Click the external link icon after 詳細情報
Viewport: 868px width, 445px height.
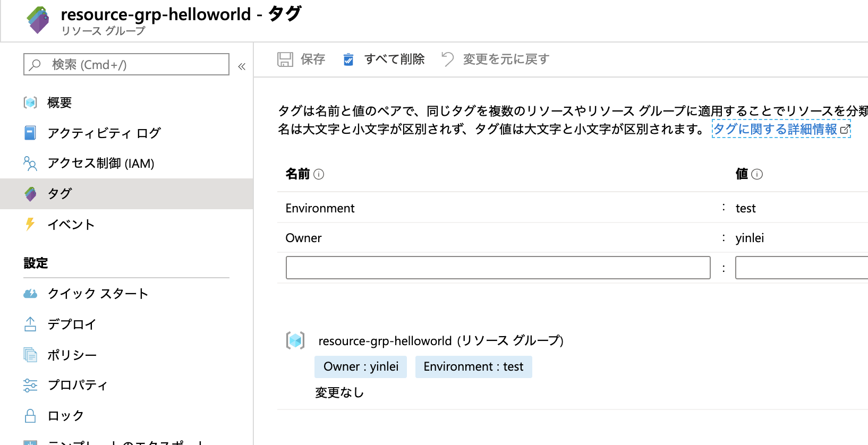(845, 129)
